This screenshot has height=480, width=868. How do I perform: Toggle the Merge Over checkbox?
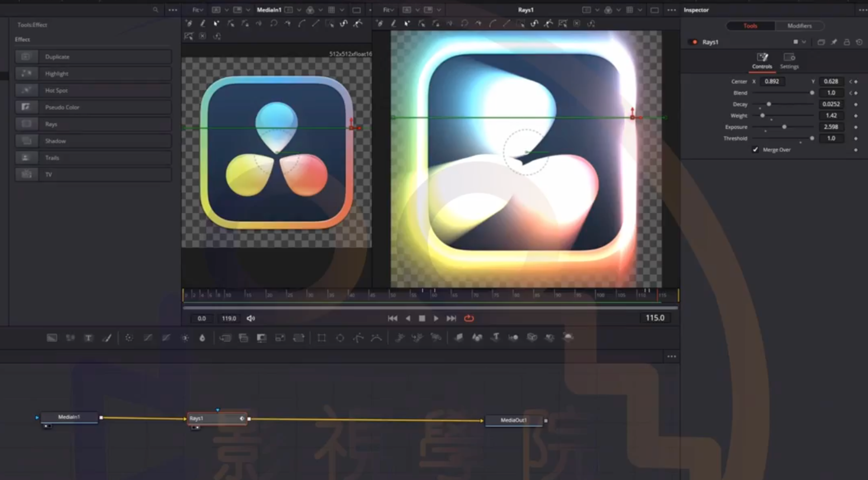755,150
